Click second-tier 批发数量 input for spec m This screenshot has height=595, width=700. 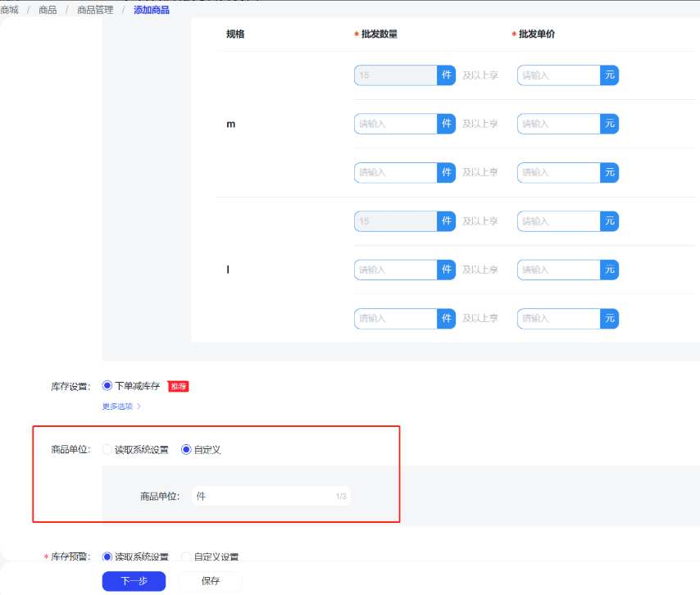pyautogui.click(x=396, y=124)
